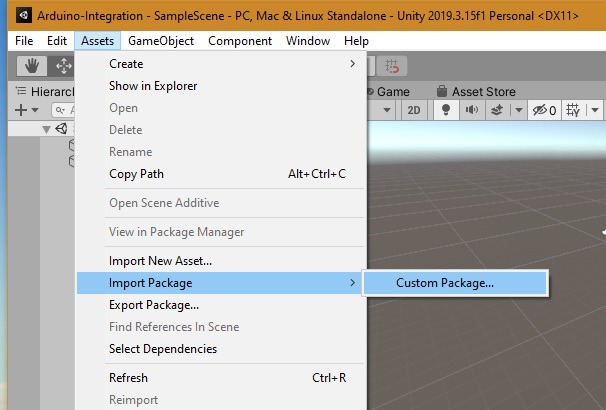Click the Hierarchy panel list icon
606x410 pixels.
[21, 91]
